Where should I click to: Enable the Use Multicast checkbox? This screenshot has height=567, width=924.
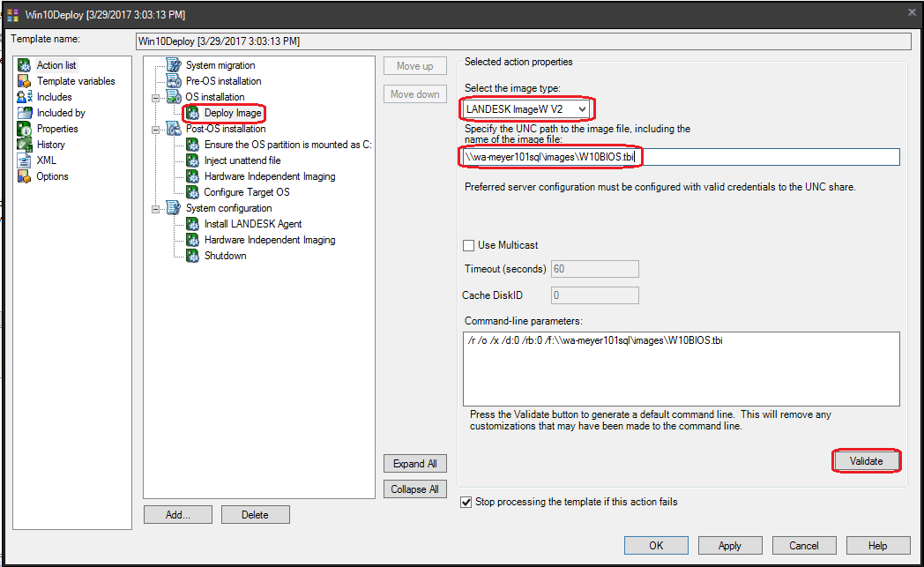(469, 245)
